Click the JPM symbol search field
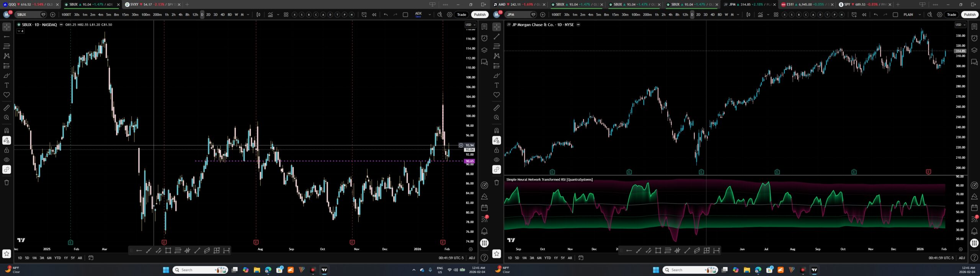 tap(517, 15)
